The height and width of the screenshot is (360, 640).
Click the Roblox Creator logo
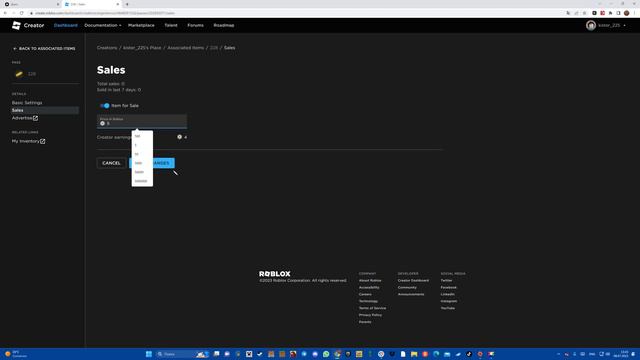(x=28, y=25)
